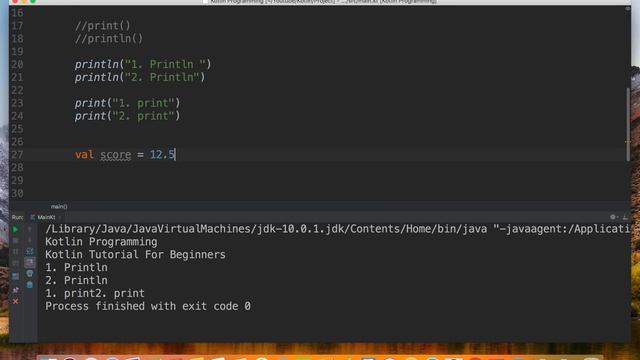640x360 pixels.
Task: Click line number 23 in the gutter
Action: click(x=17, y=103)
